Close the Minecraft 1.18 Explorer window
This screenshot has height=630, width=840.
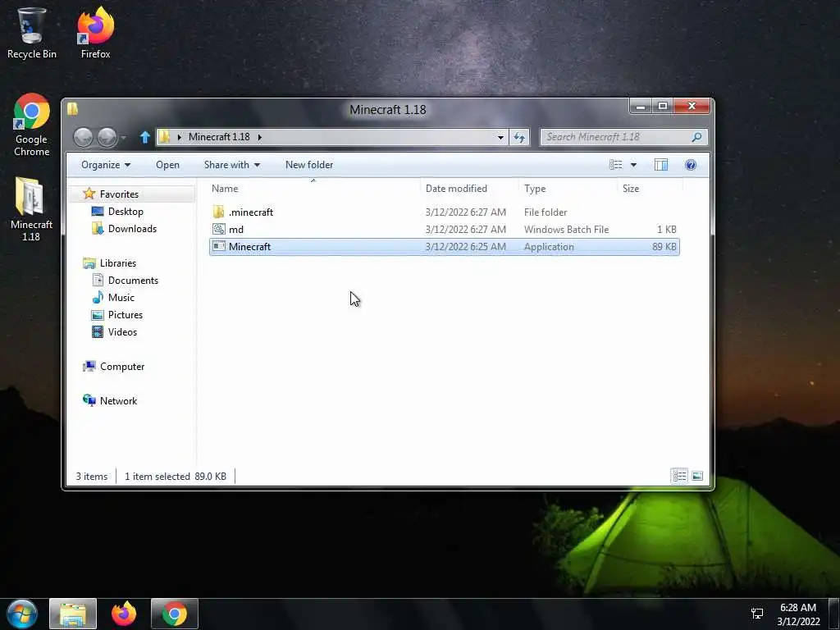[692, 106]
